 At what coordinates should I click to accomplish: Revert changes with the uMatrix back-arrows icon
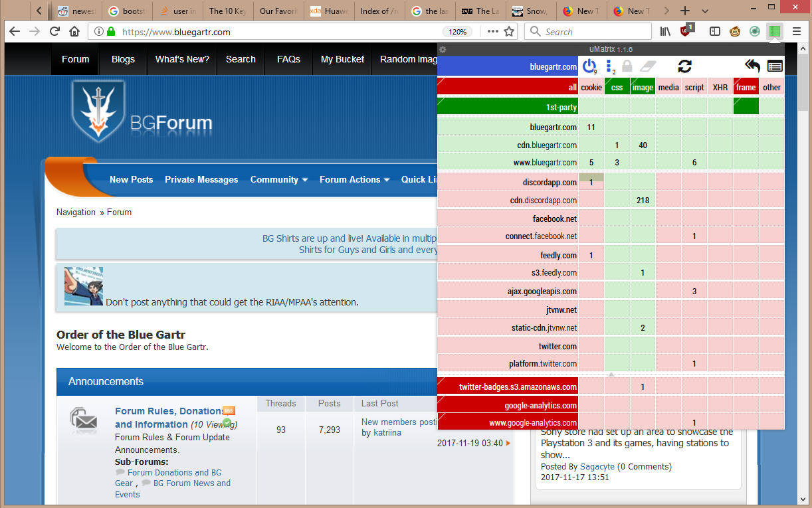(x=752, y=66)
